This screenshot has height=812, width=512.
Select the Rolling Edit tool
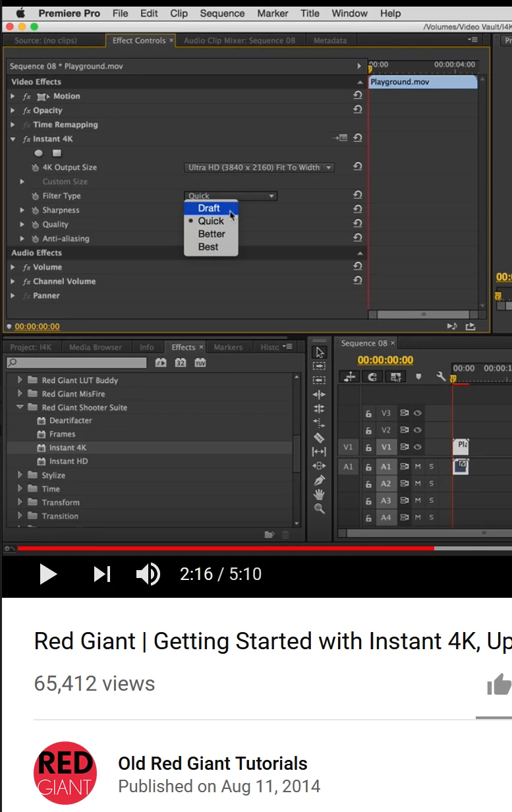[x=320, y=409]
